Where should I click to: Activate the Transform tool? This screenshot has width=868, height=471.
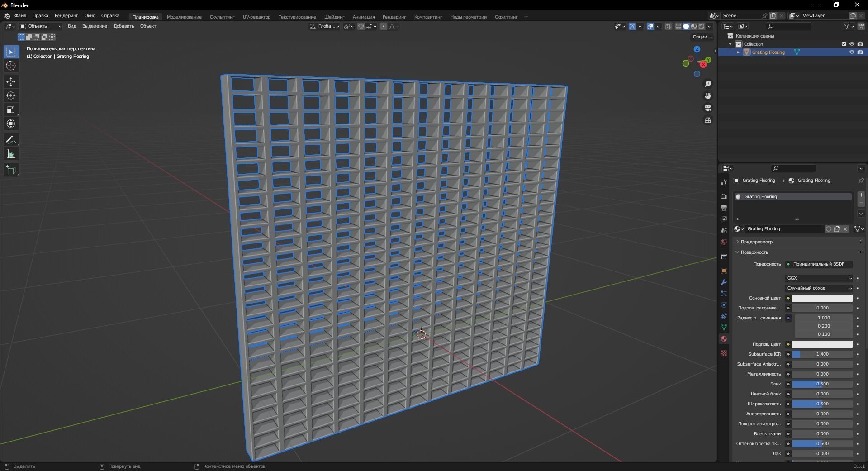point(11,124)
